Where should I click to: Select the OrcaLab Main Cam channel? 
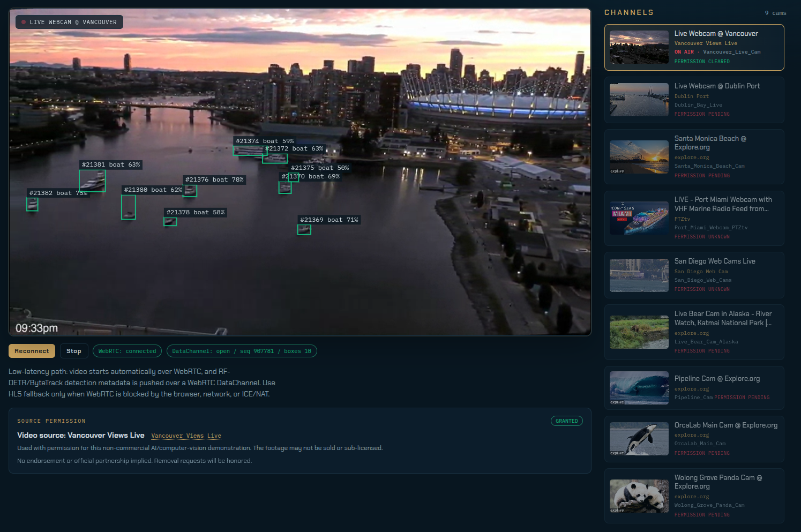pos(694,439)
